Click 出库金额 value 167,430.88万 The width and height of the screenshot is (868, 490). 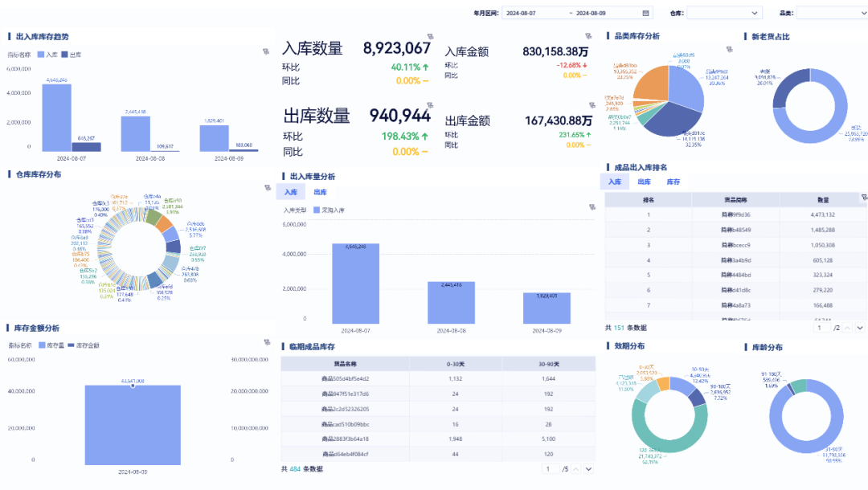coord(559,120)
